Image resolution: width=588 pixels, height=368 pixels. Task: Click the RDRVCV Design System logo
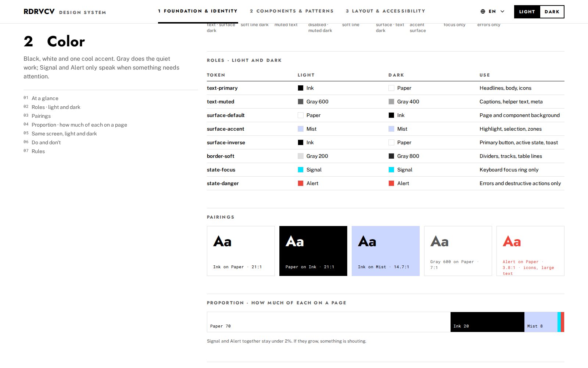pos(65,12)
